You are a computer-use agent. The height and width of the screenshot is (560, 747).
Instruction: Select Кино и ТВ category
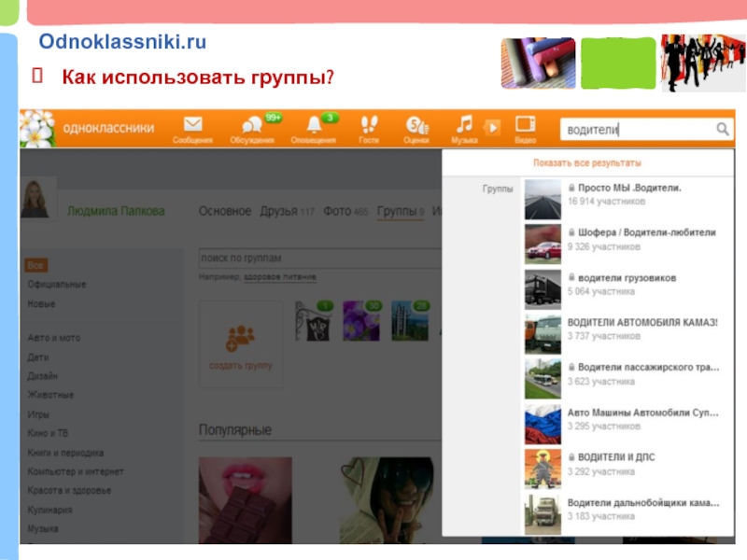pyautogui.click(x=48, y=433)
